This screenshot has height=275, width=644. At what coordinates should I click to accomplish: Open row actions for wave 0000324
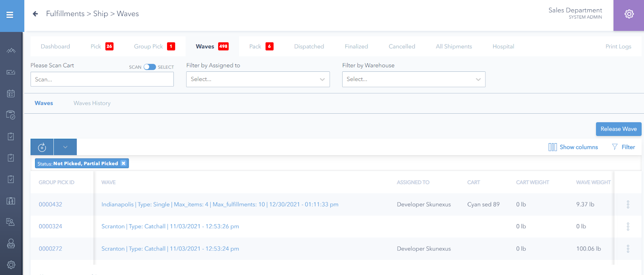point(628,227)
